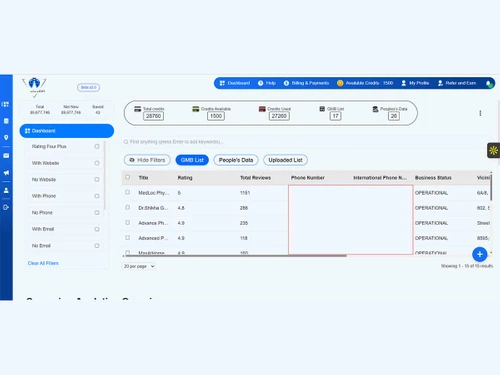Open My Profile in top bar
Image resolution: width=500 pixels, height=375 pixels.
415,83
